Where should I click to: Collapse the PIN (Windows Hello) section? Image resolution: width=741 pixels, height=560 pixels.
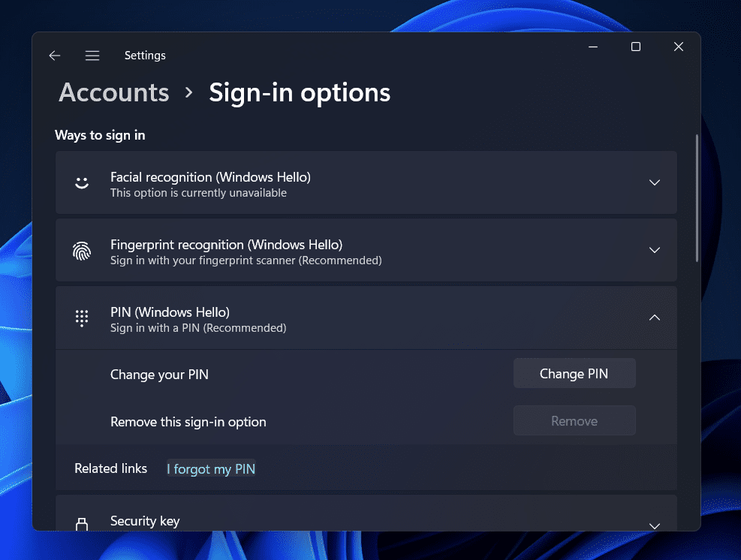tap(654, 318)
